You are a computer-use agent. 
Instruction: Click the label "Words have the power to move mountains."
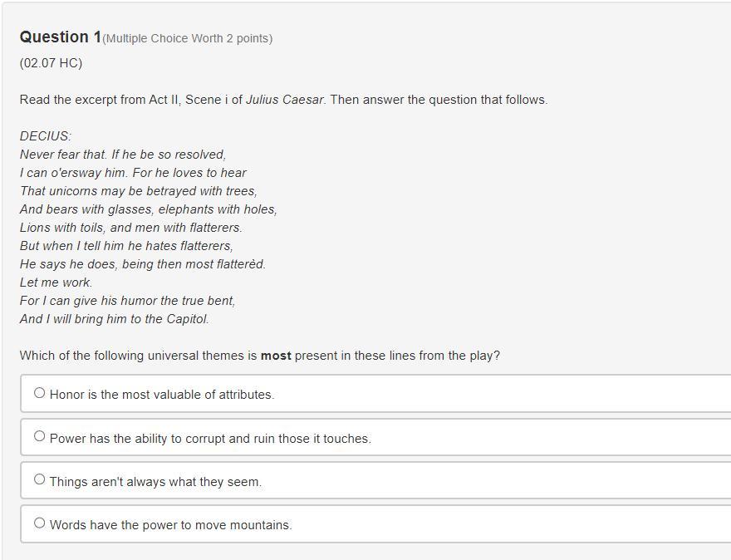170,525
